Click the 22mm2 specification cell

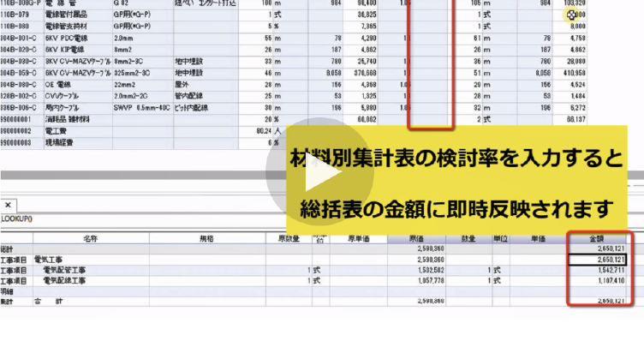[x=143, y=85]
